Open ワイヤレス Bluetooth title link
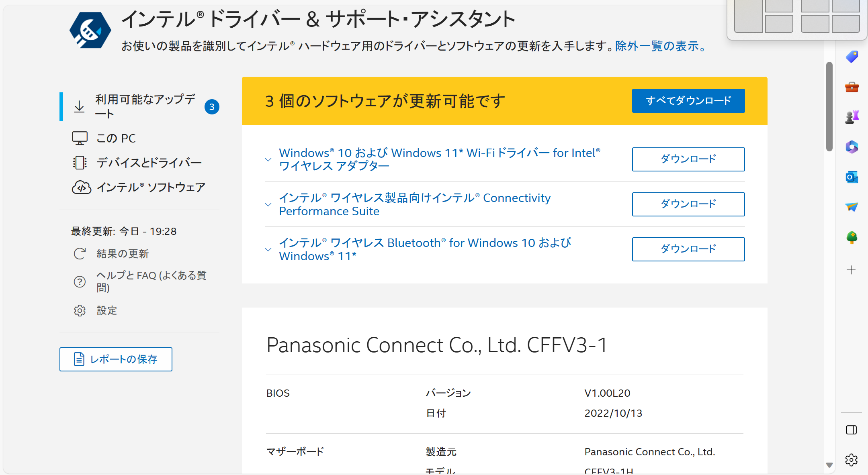The width and height of the screenshot is (868, 475). coord(425,249)
